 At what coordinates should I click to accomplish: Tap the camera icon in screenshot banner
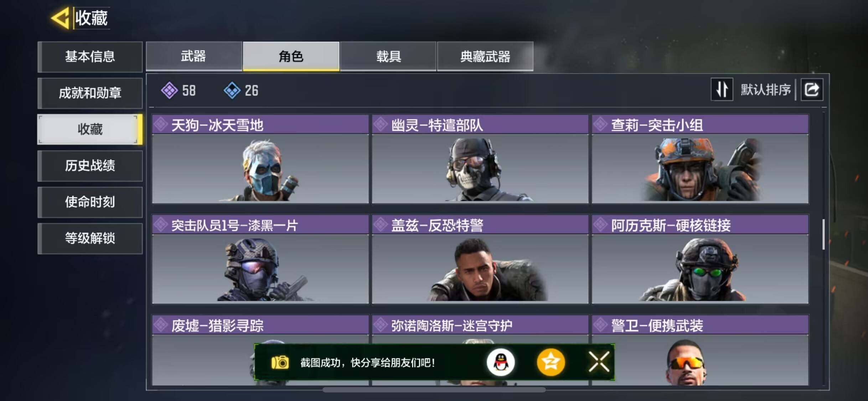coord(280,363)
